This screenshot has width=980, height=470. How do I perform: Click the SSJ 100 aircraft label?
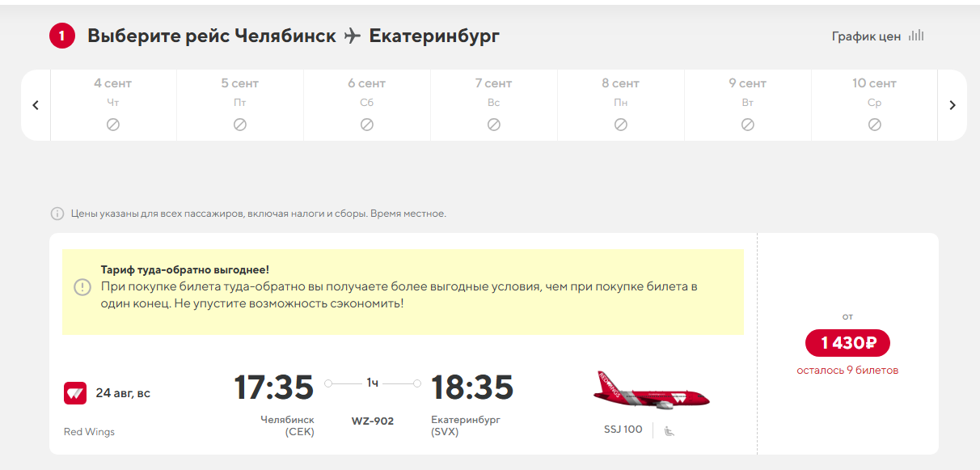coord(623,430)
